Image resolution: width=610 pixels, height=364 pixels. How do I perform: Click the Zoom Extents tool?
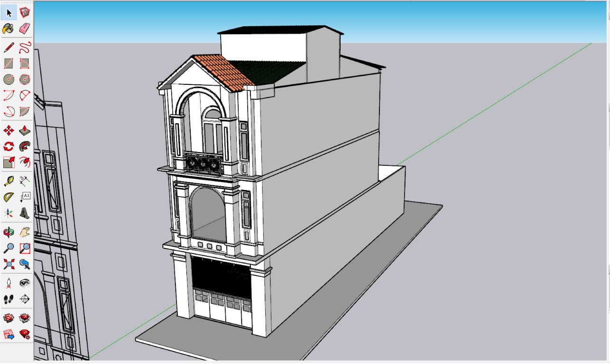click(9, 264)
